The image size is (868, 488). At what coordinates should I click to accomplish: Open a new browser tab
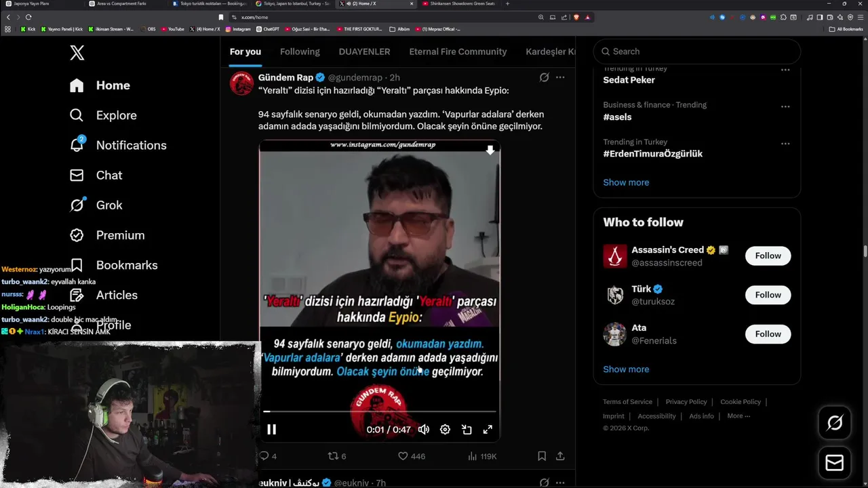[507, 3]
